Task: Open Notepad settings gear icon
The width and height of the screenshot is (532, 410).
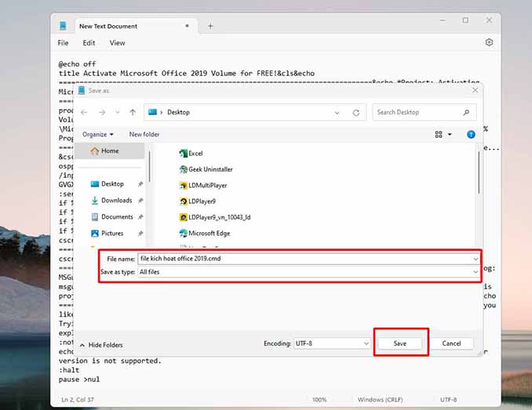Action: (x=489, y=42)
